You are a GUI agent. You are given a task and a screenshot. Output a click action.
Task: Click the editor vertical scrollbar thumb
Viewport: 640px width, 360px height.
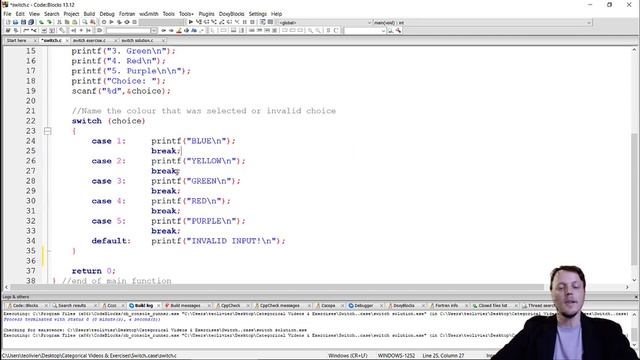tap(634, 198)
